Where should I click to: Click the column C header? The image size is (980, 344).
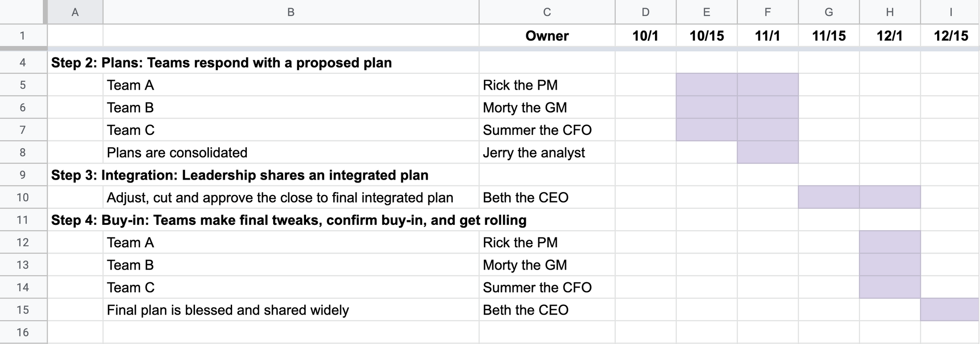[547, 12]
